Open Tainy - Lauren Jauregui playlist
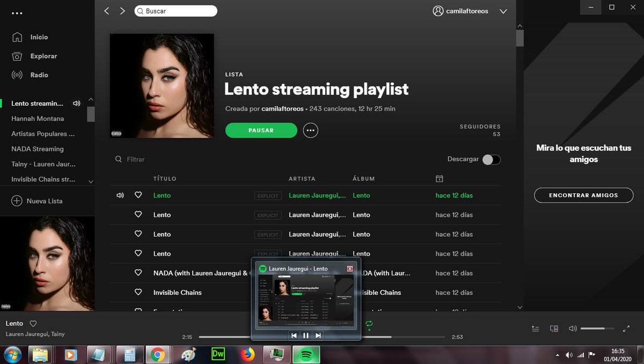The image size is (644, 364). pyautogui.click(x=43, y=164)
